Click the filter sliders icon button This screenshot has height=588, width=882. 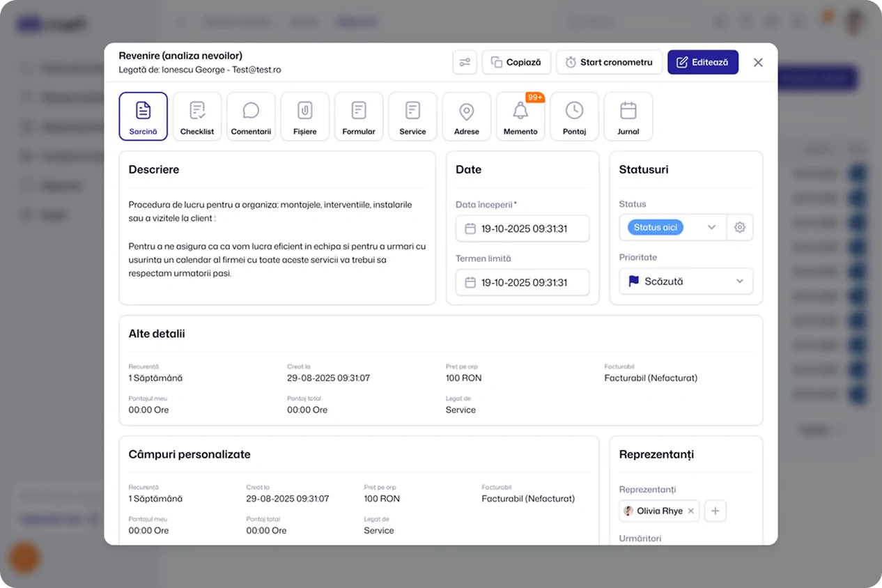pos(465,62)
